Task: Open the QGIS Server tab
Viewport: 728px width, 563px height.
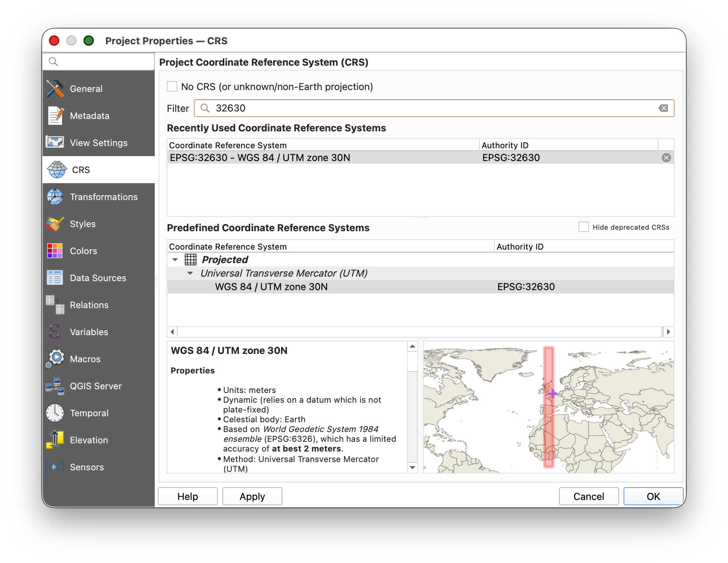Action: click(x=96, y=386)
